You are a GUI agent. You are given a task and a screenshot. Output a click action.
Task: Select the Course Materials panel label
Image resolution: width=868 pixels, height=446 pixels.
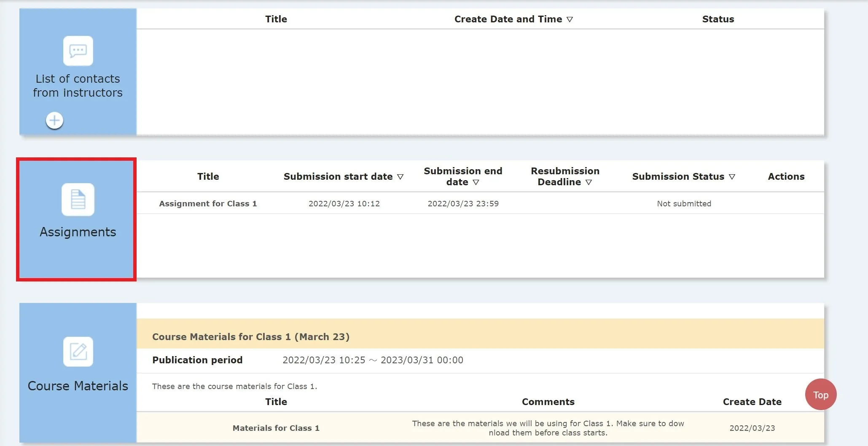(x=78, y=386)
